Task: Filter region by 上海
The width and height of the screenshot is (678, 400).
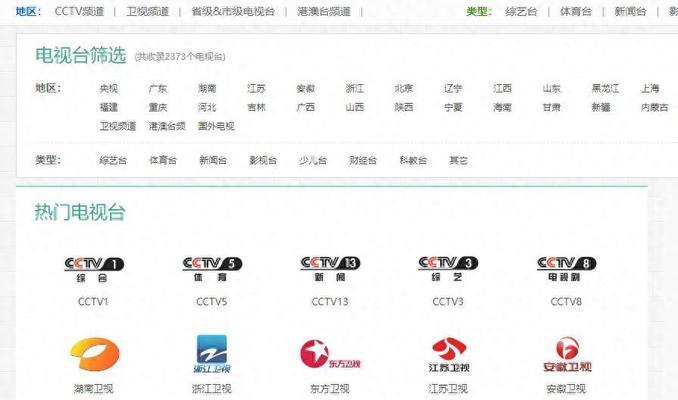Action: tap(650, 88)
